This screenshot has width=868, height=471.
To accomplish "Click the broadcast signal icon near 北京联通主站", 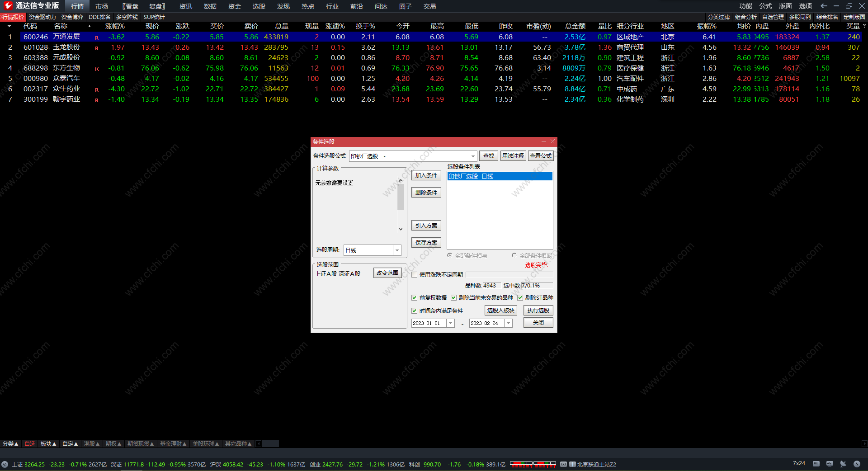I will click(x=563, y=464).
